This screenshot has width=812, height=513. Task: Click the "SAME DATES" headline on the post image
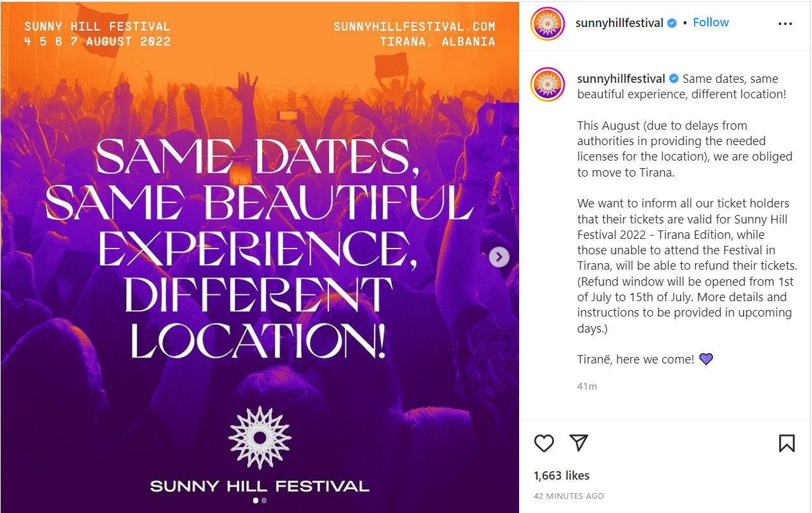tap(258, 158)
